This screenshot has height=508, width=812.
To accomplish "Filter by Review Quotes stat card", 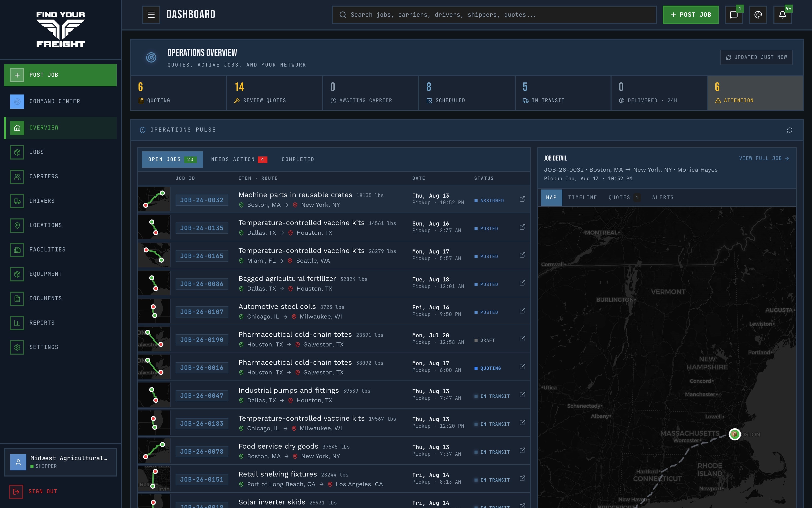I will (275, 93).
